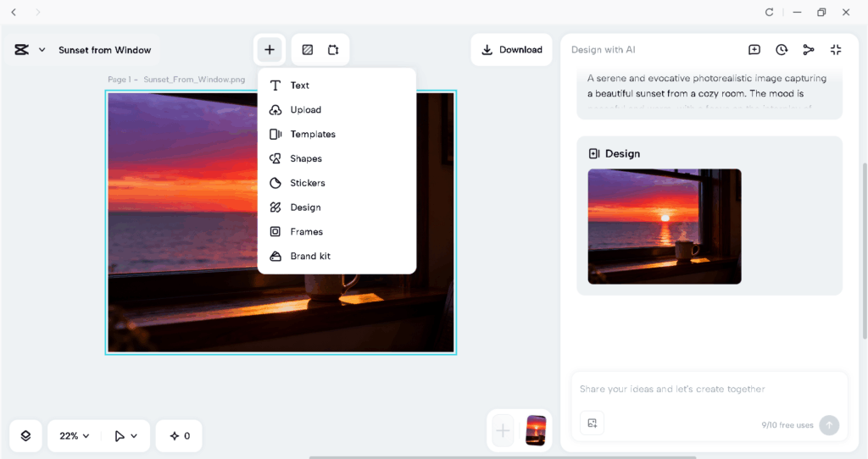This screenshot has height=459, width=868.
Task: Expand the app logo menu chevron
Action: coord(42,50)
